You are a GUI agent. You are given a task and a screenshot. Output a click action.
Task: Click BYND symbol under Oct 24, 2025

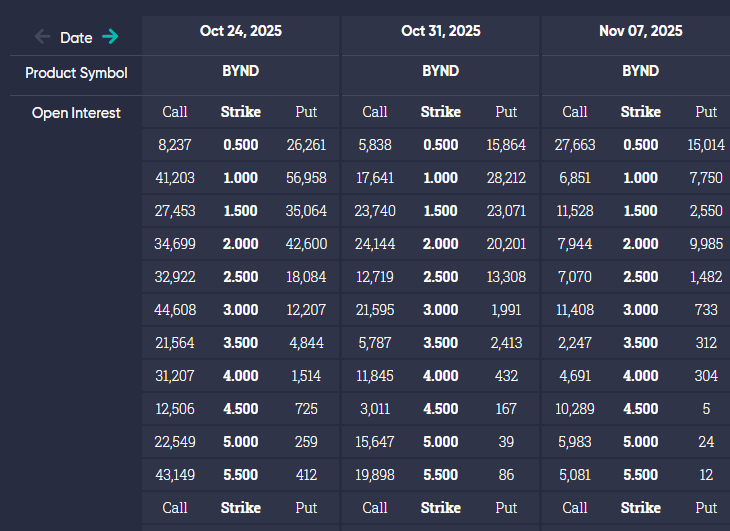(240, 71)
